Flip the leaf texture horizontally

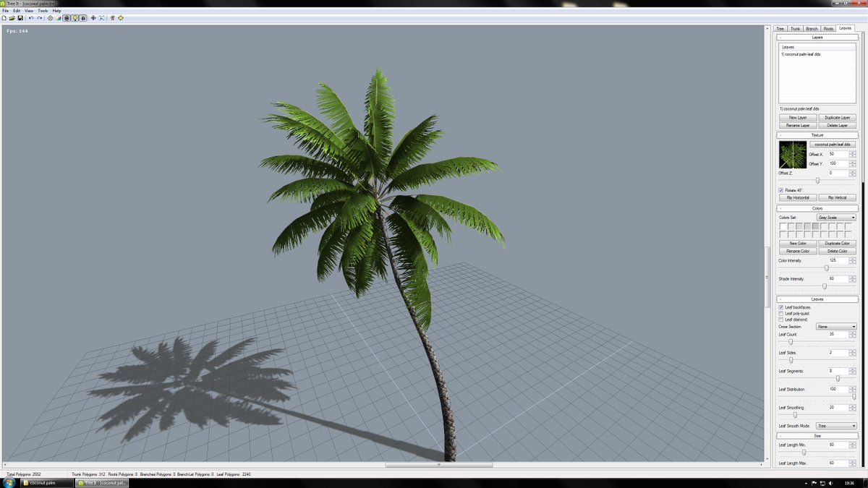click(x=798, y=197)
